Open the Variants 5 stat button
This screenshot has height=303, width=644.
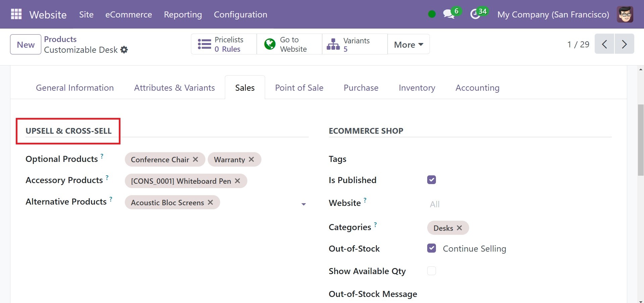click(355, 44)
